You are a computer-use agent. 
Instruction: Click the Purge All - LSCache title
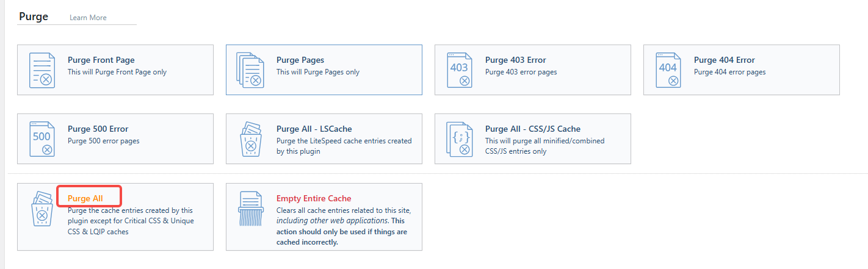pos(314,129)
